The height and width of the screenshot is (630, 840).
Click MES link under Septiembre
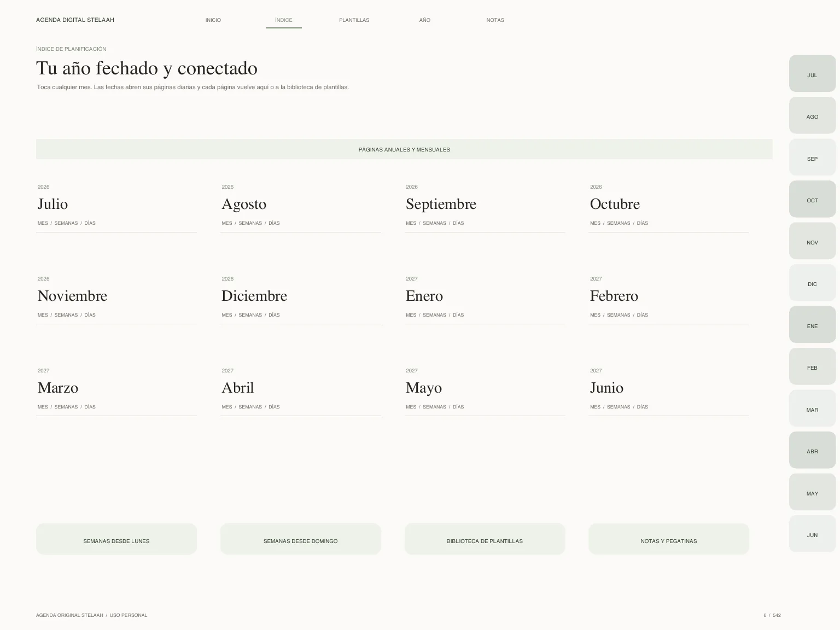point(411,223)
